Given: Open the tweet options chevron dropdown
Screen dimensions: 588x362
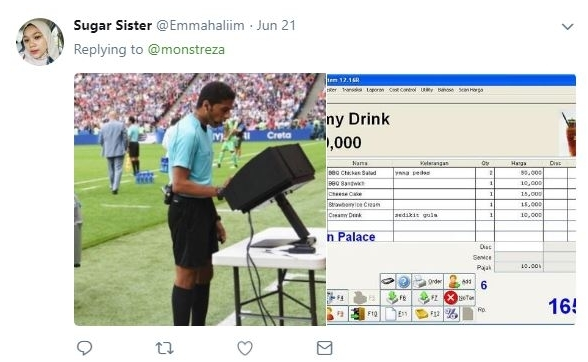Looking at the screenshot, I should pos(567,27).
